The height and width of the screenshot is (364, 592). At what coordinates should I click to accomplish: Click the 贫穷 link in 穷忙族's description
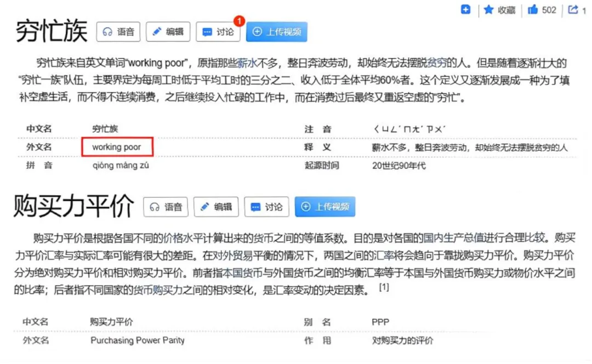436,62
